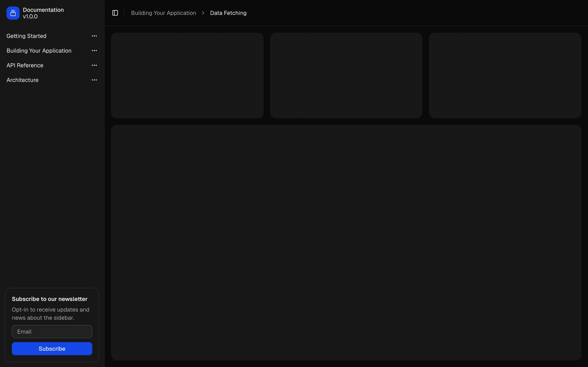Image resolution: width=588 pixels, height=367 pixels.
Task: Open more options for Building Your Application
Action: pos(94,51)
